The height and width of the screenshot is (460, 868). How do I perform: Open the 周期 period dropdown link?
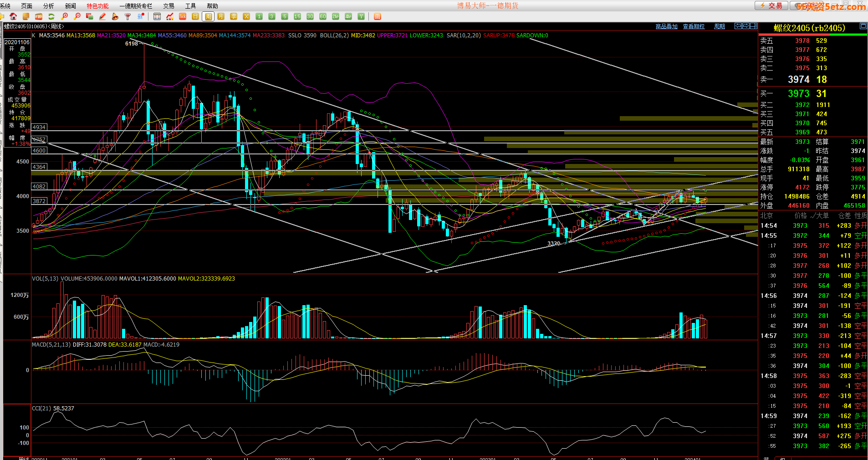click(720, 26)
